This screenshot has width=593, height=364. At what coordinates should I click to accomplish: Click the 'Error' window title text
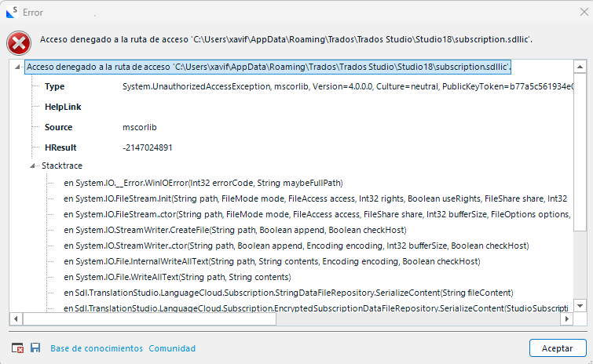33,13
